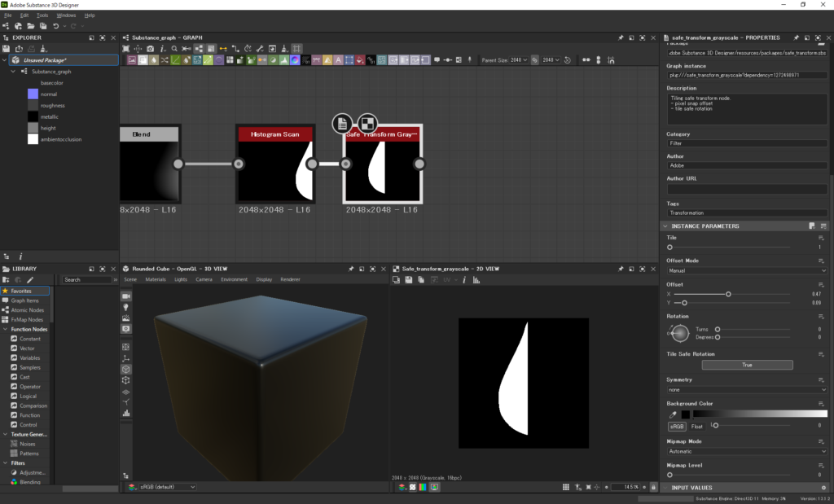Select the roughness output in the Explorer
This screenshot has height=504, width=834.
pyautogui.click(x=53, y=105)
